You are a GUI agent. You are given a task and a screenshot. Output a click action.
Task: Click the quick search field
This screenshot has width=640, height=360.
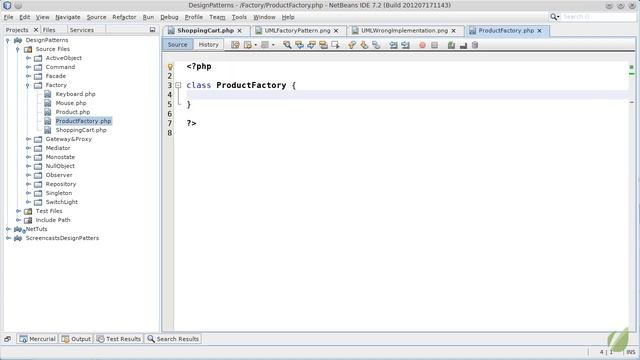point(598,17)
